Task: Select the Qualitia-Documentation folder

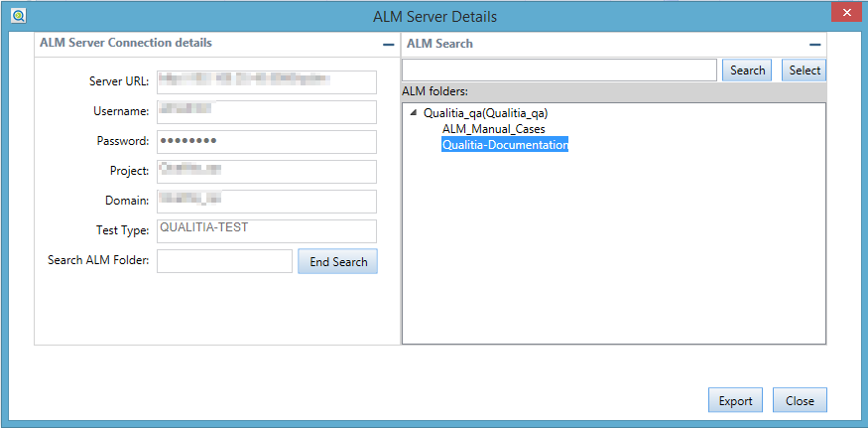Action: click(x=505, y=145)
